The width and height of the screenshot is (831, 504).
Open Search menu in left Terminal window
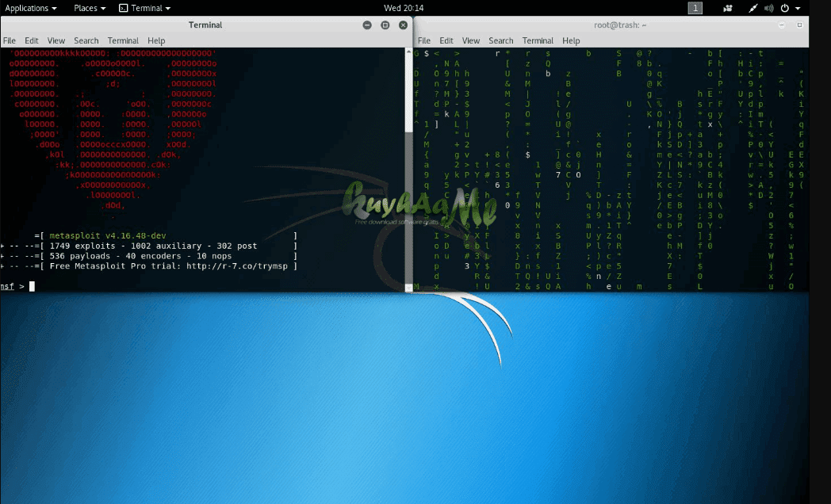(x=86, y=40)
